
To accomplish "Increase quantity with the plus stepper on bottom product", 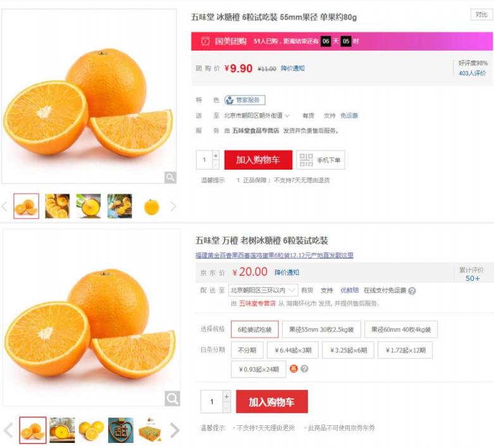I will click(x=226, y=397).
